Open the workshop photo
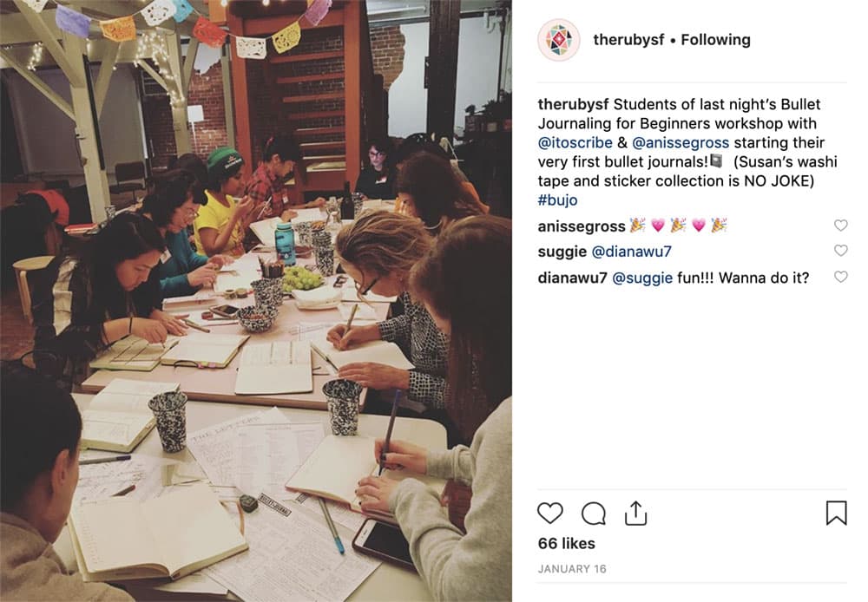The width and height of the screenshot is (868, 602). tap(256, 301)
